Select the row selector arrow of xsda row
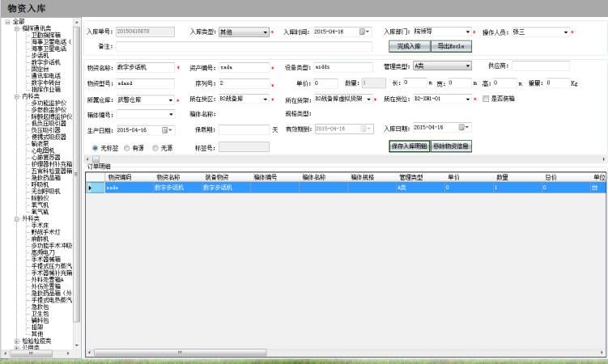 (x=95, y=188)
